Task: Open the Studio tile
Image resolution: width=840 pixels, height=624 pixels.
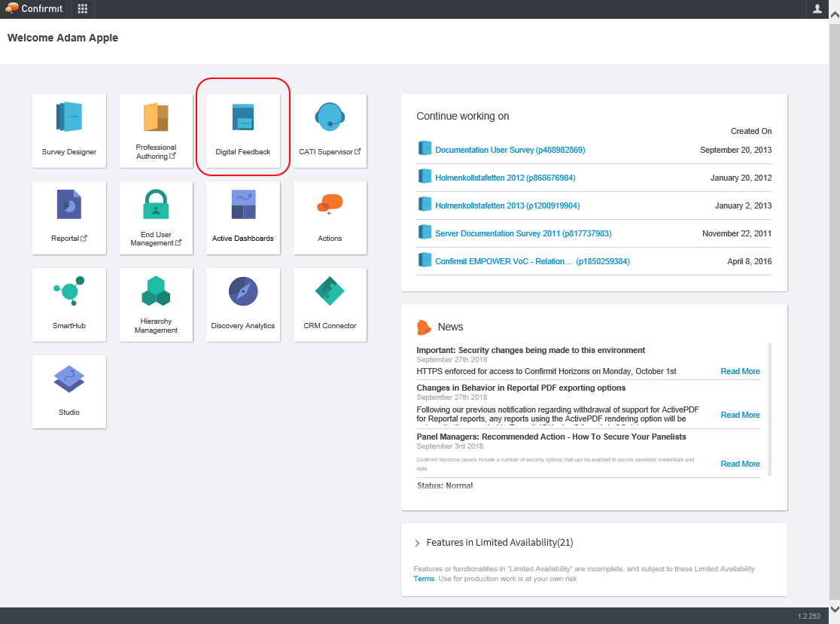Action: (69, 391)
